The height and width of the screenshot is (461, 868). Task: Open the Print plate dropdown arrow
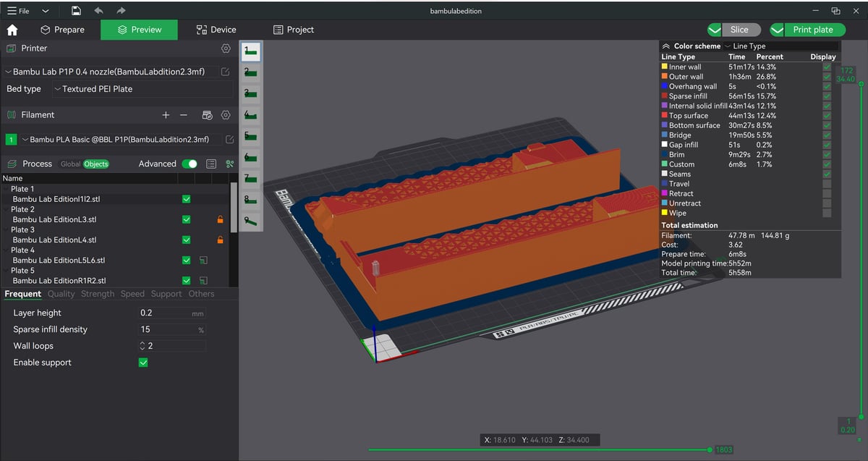pyautogui.click(x=778, y=30)
